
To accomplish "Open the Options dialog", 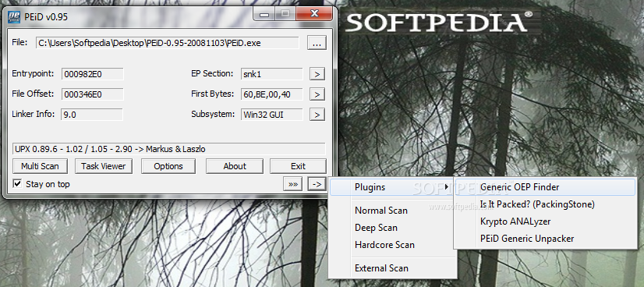I will (168, 166).
